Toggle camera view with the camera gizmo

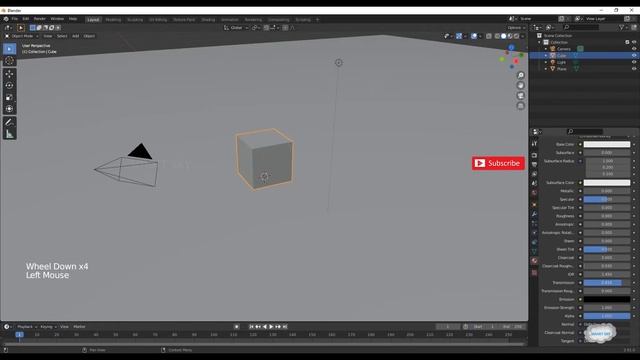pyautogui.click(x=520, y=96)
